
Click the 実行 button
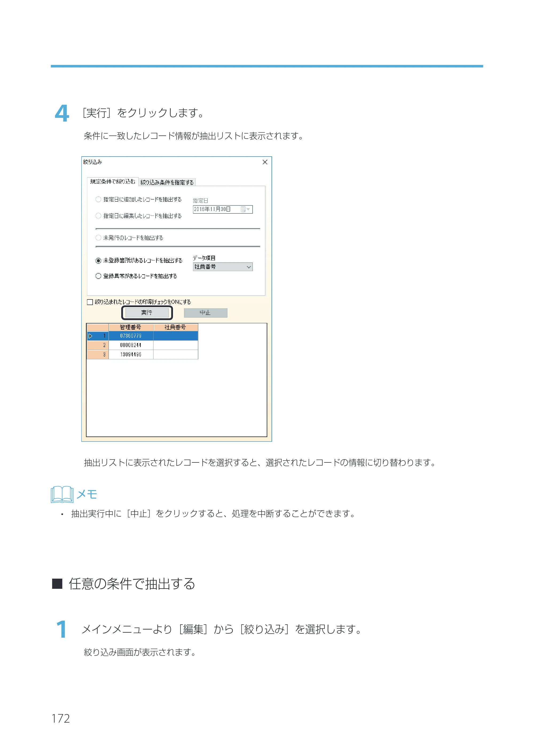point(147,313)
